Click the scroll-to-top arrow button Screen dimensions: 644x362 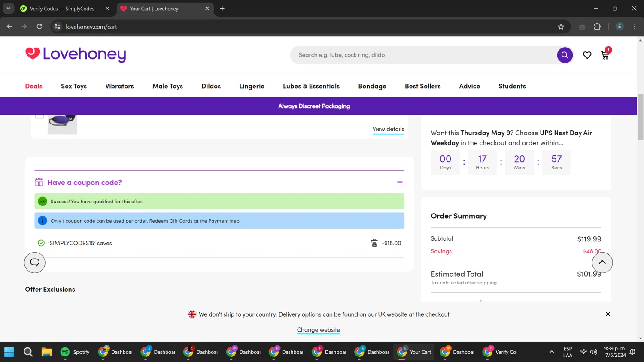[602, 262]
